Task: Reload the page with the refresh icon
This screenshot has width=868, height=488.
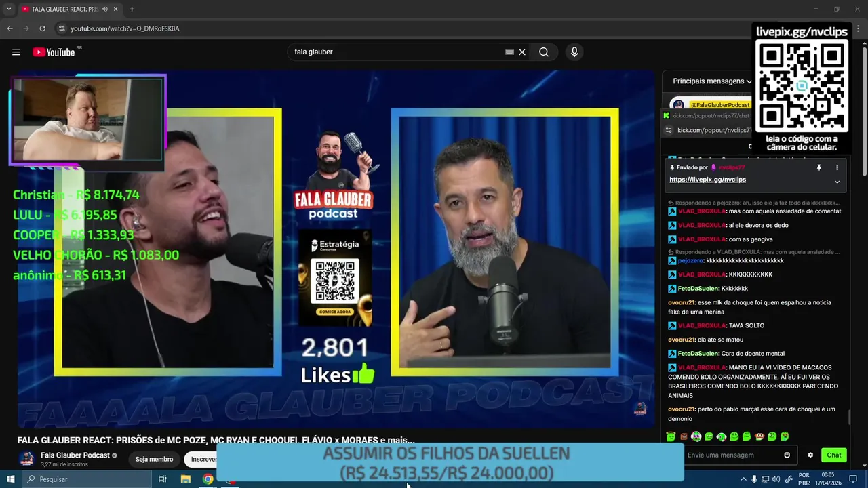Action: 43,28
